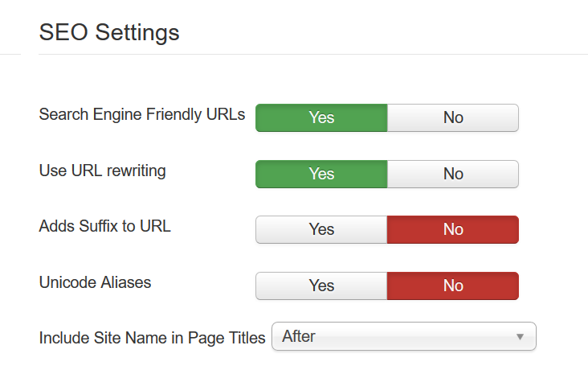
Task: Click the word SEO in the heading
Action: click(63, 32)
